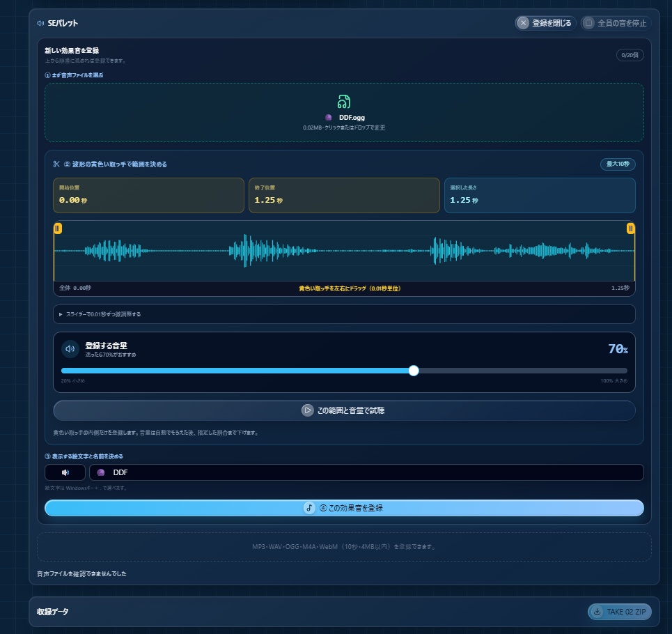Stop all sounds with 全員の音を停止

coord(616,23)
